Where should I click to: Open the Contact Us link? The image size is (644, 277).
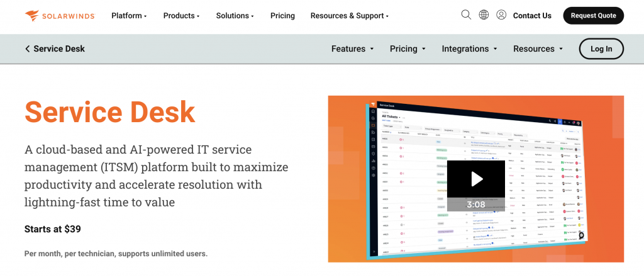tap(532, 16)
